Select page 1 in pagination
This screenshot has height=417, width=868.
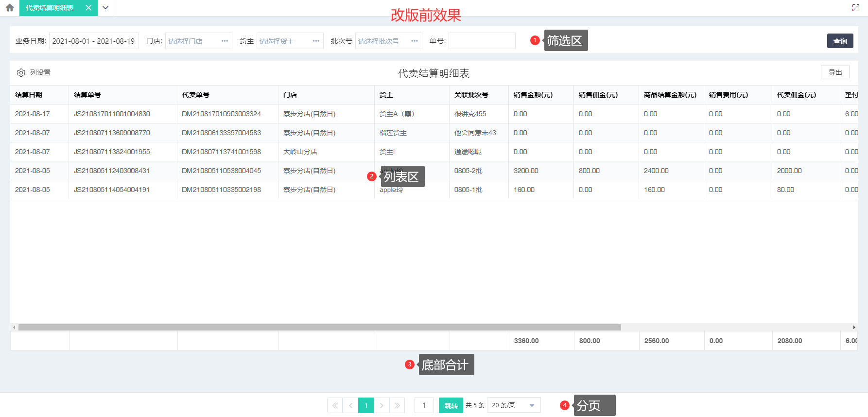point(366,405)
